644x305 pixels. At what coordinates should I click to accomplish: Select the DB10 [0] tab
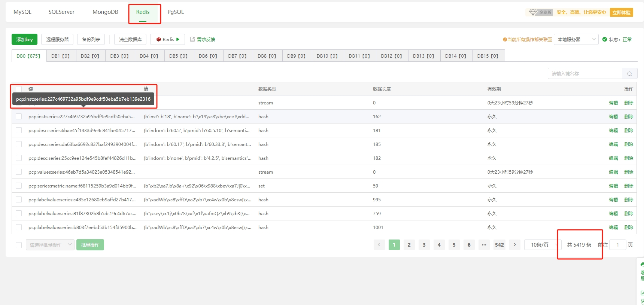coord(327,56)
